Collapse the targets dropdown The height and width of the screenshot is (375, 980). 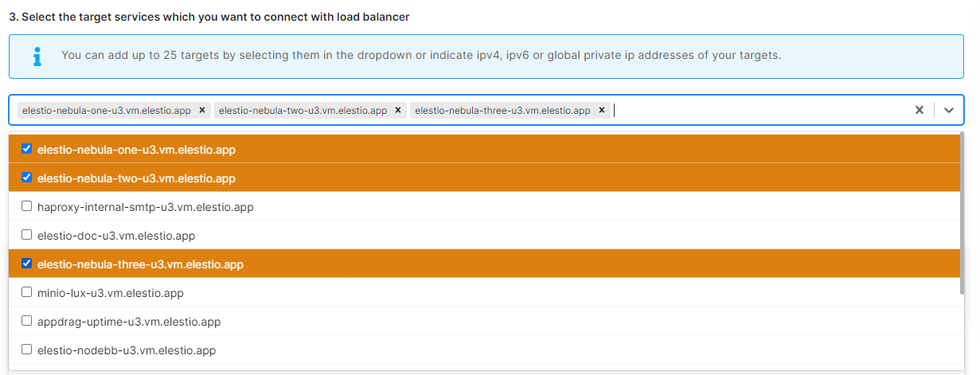[x=949, y=111]
